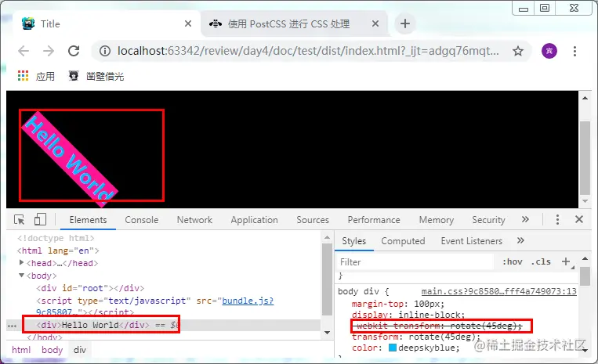Expand the head node in DOM tree
This screenshot has width=598, height=364.
(x=22, y=262)
